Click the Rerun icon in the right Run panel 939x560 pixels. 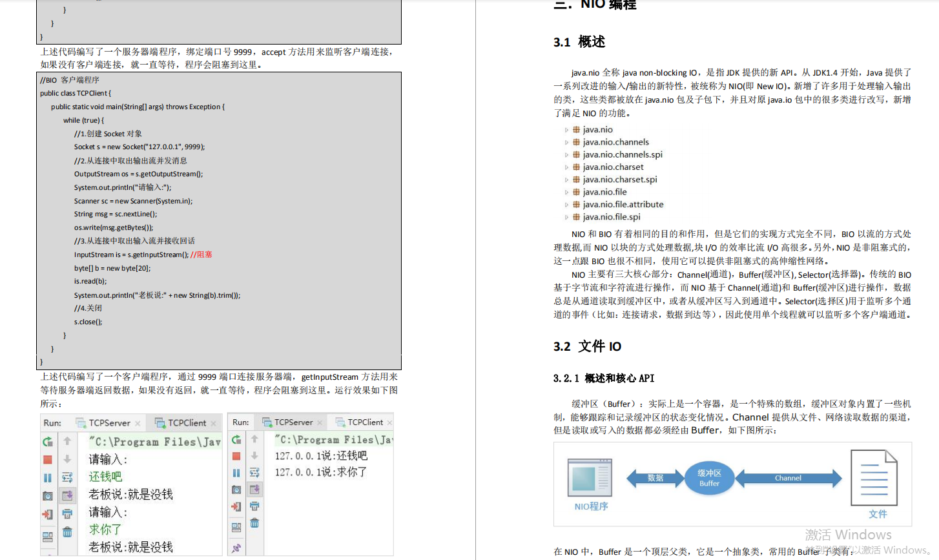tap(236, 439)
